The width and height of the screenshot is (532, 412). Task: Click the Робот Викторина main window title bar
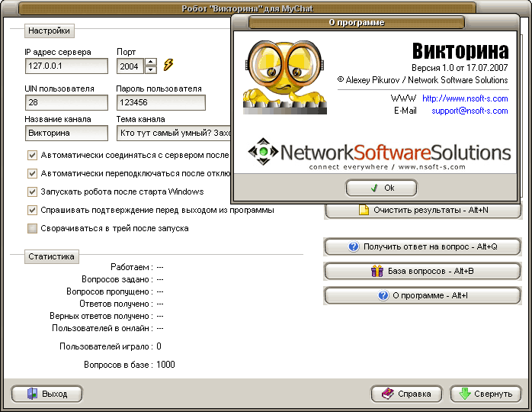coord(248,8)
